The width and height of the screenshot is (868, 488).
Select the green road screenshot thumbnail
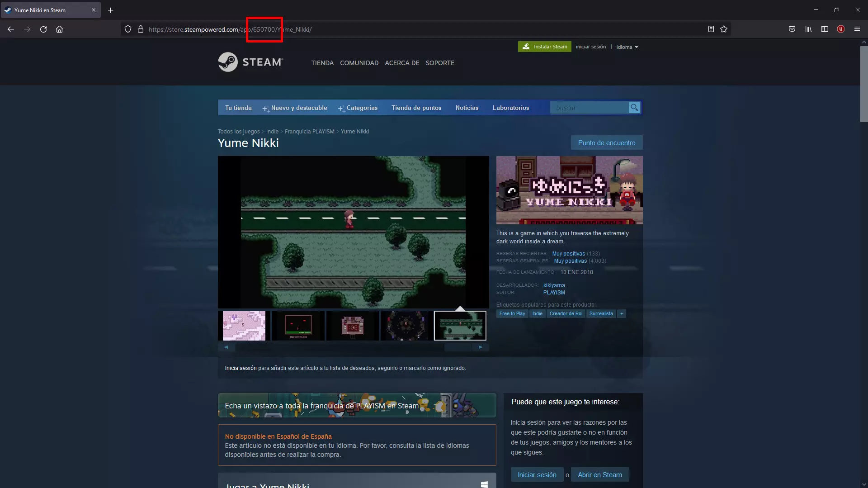pyautogui.click(x=460, y=326)
